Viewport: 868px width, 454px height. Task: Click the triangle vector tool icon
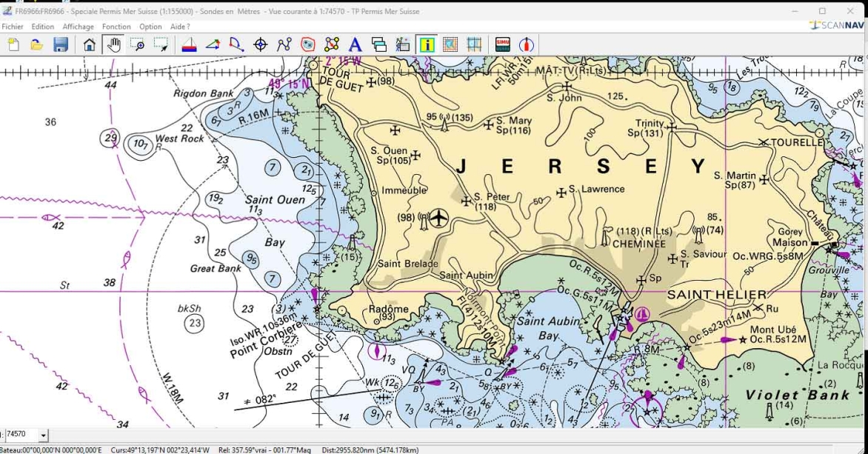[213, 45]
